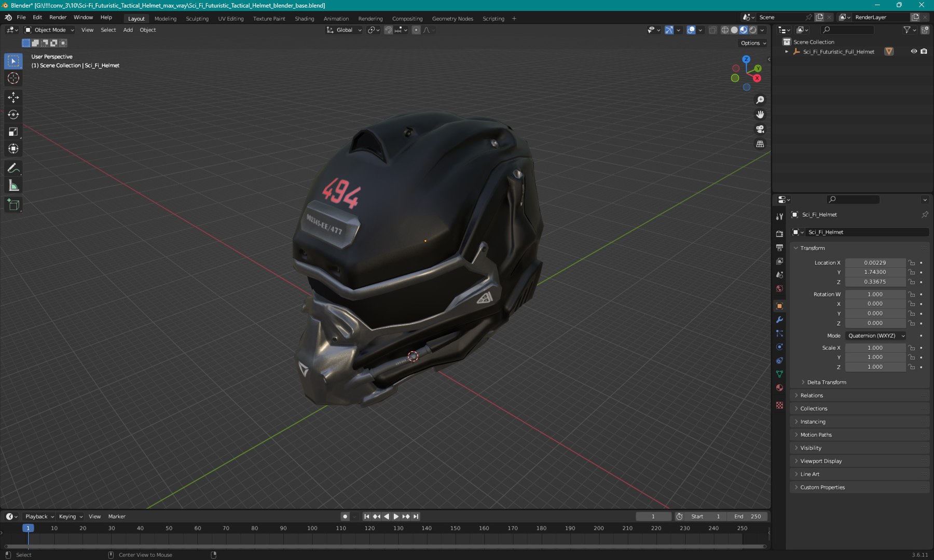Choose the Measure ruler tool
The width and height of the screenshot is (934, 560).
tap(13, 186)
